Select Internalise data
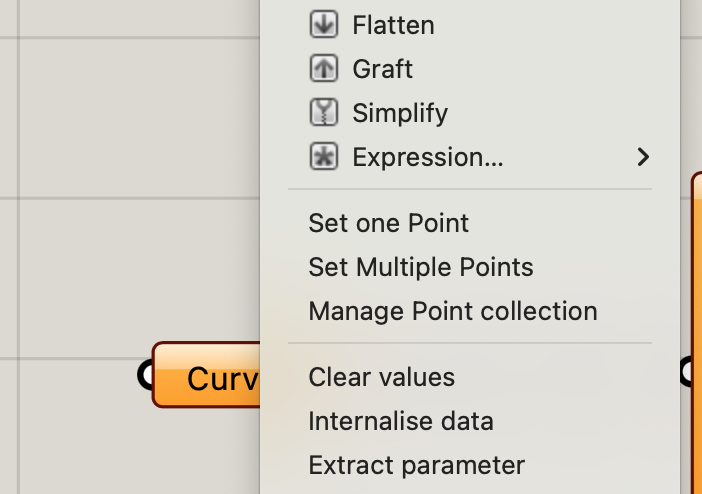Viewport: 702px width, 494px height. [400, 421]
